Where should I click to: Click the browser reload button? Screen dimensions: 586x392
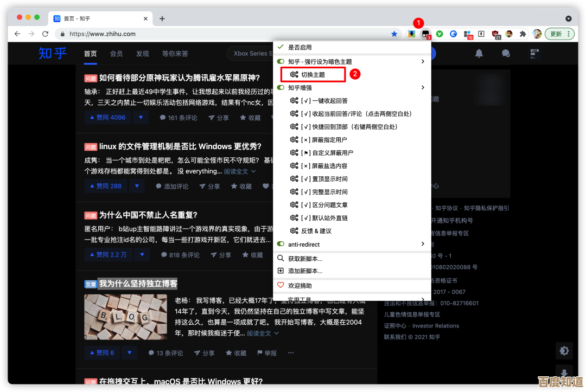point(44,34)
